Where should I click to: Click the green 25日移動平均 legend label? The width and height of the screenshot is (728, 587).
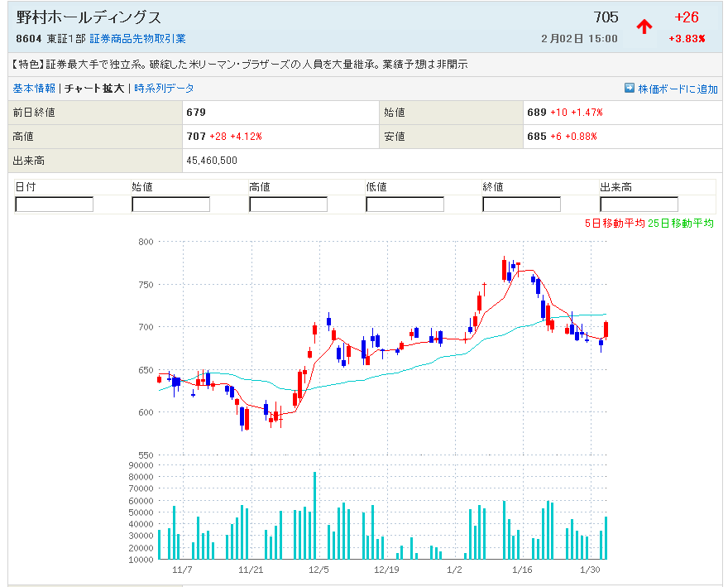pos(681,223)
